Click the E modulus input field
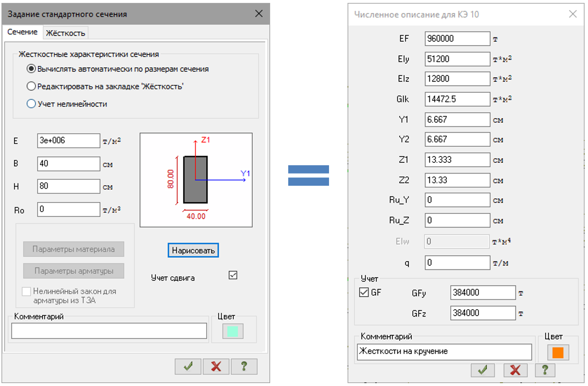The image size is (588, 386). point(68,141)
